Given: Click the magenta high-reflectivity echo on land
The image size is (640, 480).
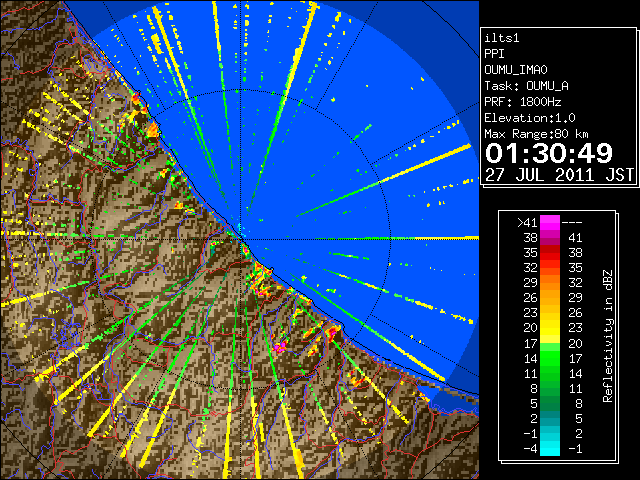Looking at the screenshot, I should click(x=280, y=347).
